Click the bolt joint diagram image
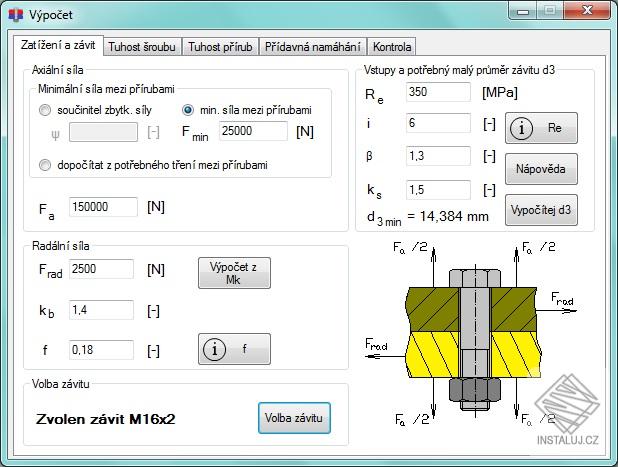This screenshot has width=618, height=467. (x=471, y=333)
